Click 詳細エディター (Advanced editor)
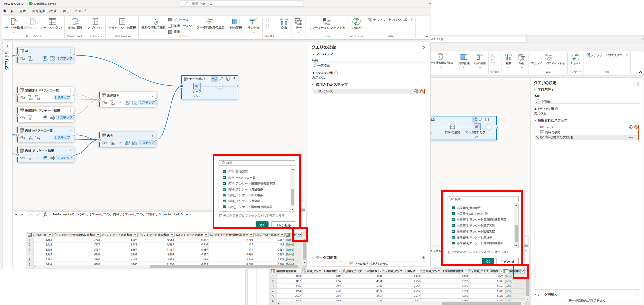 click(181, 26)
